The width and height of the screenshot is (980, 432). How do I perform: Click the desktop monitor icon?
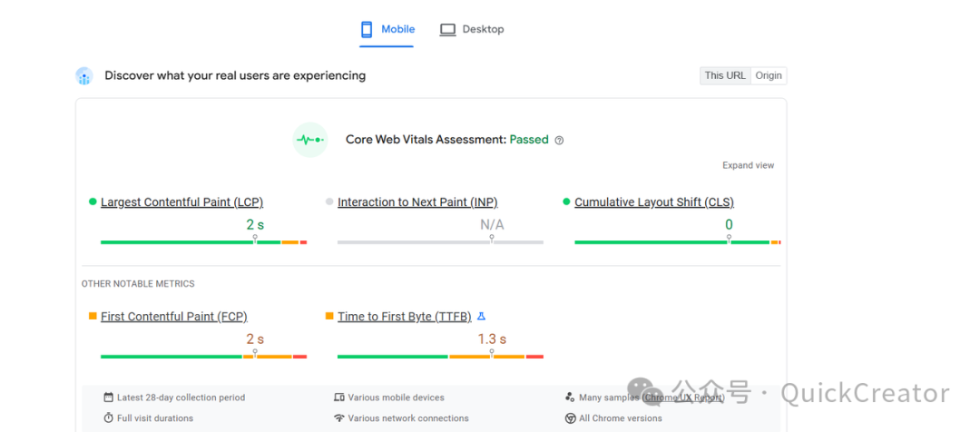click(447, 29)
